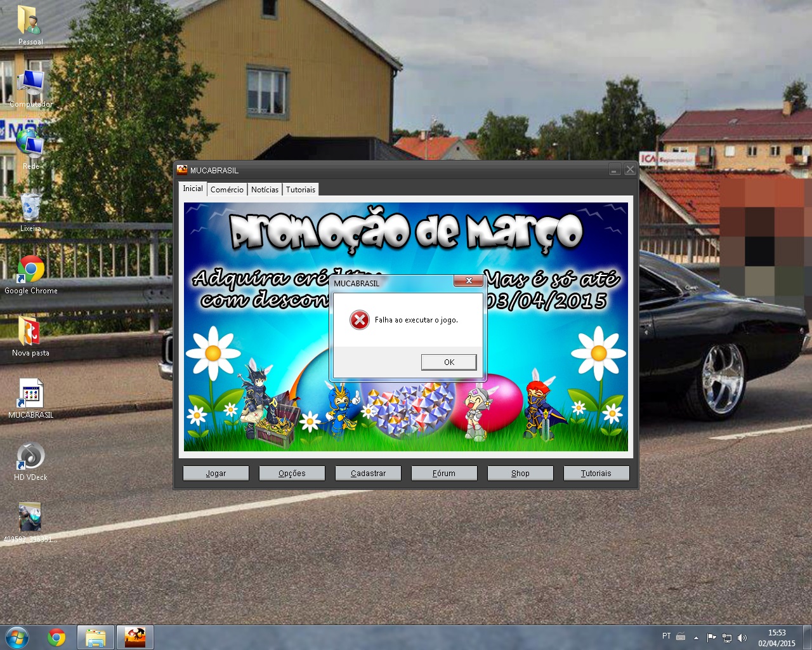This screenshot has width=812, height=650.
Task: Click the Windows Start button
Action: pyautogui.click(x=17, y=637)
